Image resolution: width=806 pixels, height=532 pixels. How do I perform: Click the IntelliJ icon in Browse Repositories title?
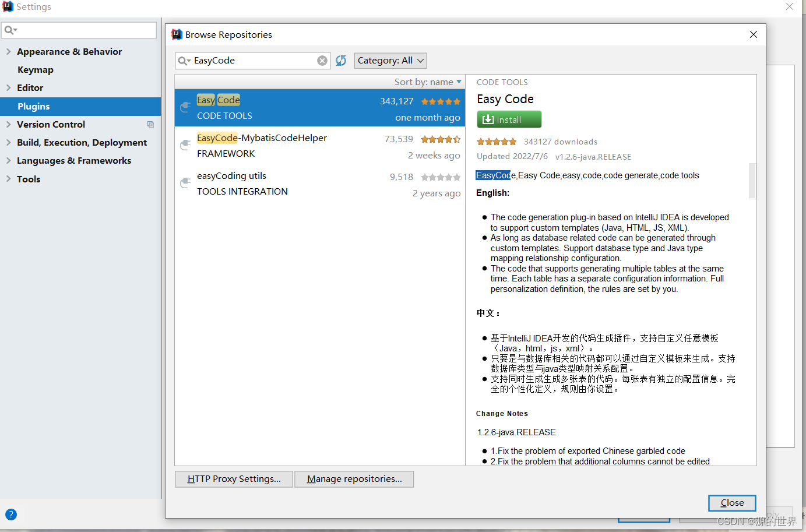click(x=177, y=34)
